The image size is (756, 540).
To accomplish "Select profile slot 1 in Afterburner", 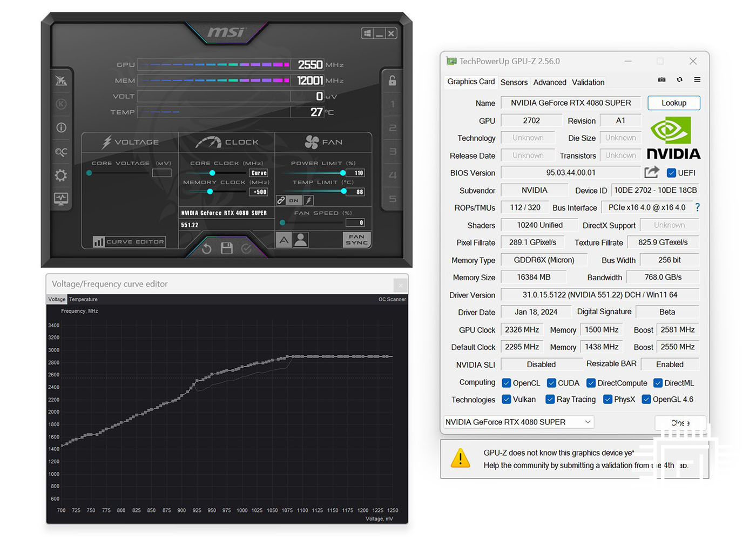I will [393, 104].
